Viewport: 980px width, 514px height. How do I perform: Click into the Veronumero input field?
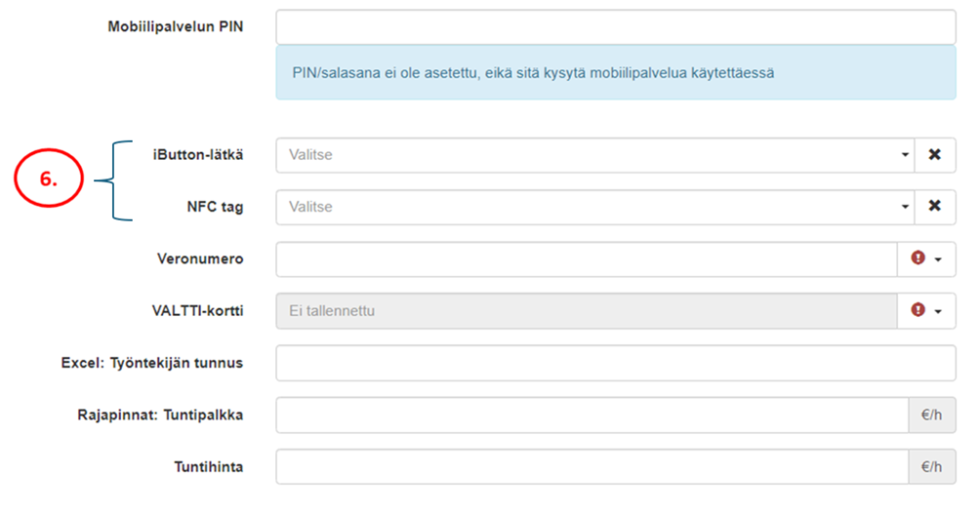click(586, 259)
